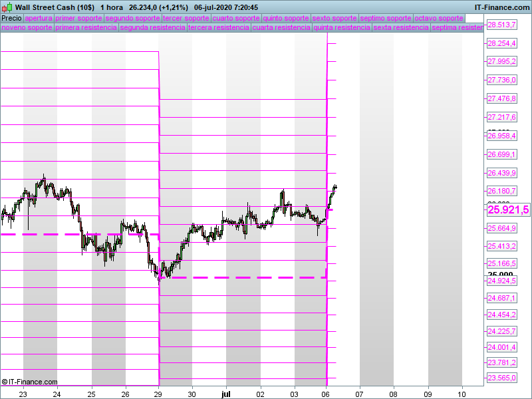This screenshot has width=532, height=399.
Task: Click the 26.958,4 price axis label
Action: click(x=502, y=136)
